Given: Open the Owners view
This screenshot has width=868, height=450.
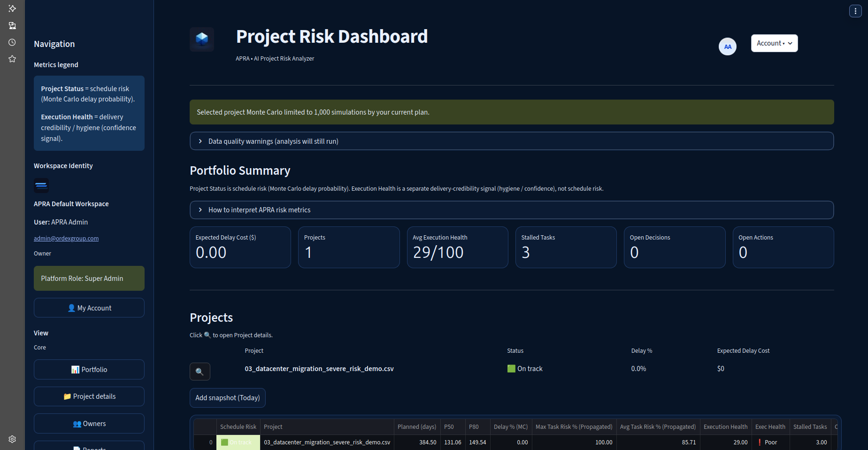Looking at the screenshot, I should (x=89, y=424).
